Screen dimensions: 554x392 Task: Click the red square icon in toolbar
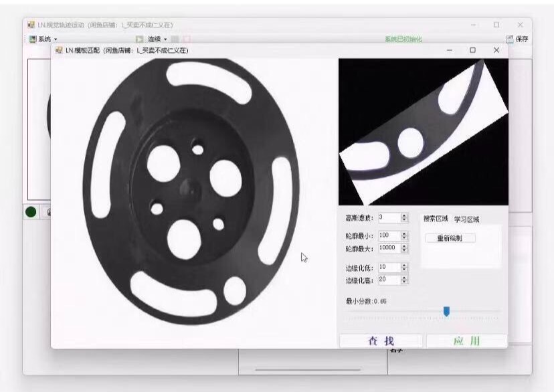click(x=187, y=39)
